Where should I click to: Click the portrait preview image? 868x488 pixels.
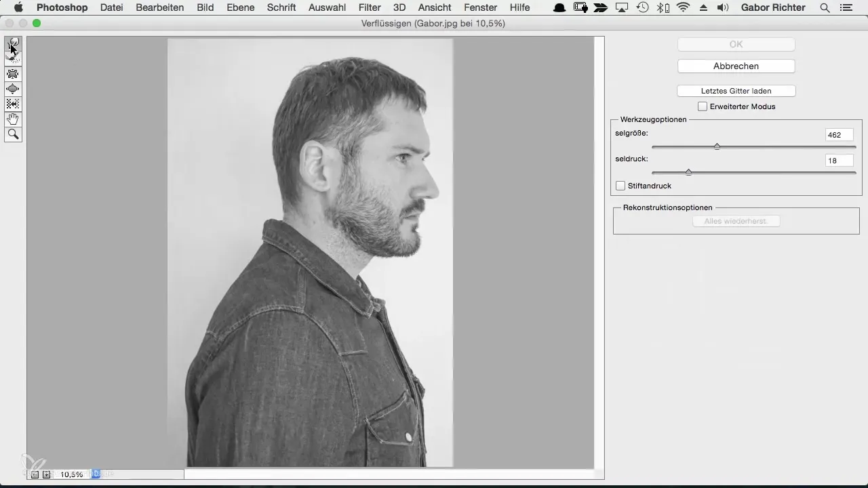point(310,252)
